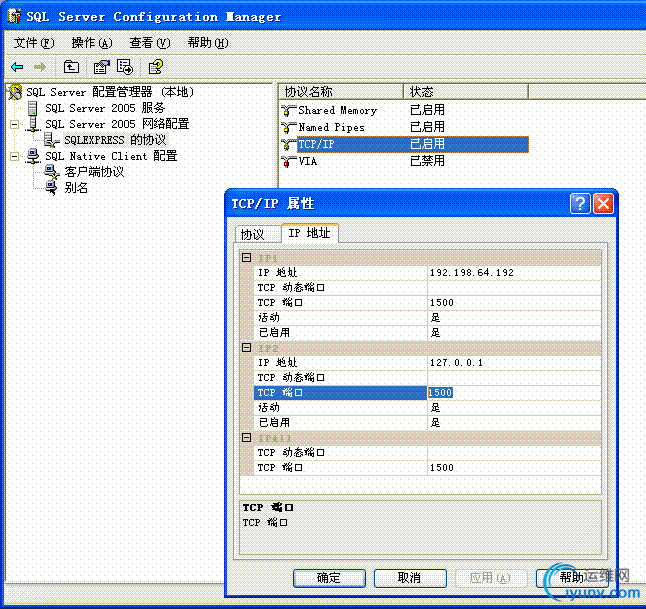Click the 取消 button
The height and width of the screenshot is (609, 646).
410,578
